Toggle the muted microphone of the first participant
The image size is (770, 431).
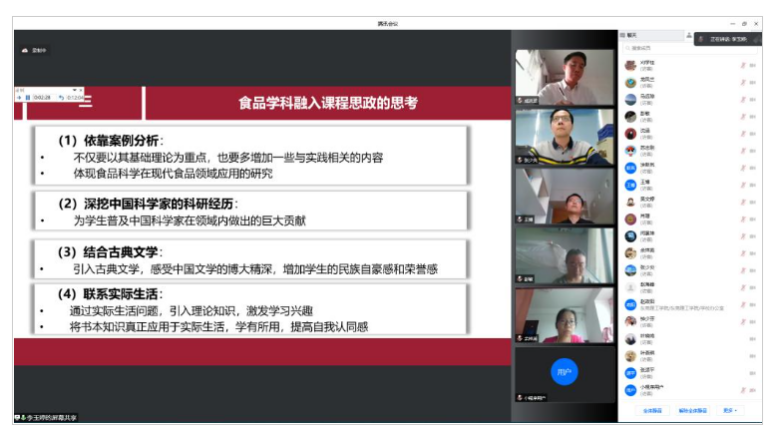[742, 65]
